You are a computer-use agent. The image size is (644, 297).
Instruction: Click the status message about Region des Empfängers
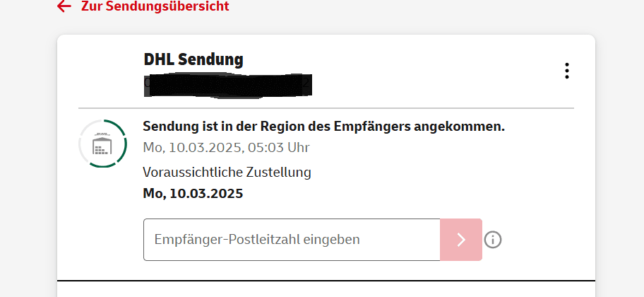tap(323, 127)
